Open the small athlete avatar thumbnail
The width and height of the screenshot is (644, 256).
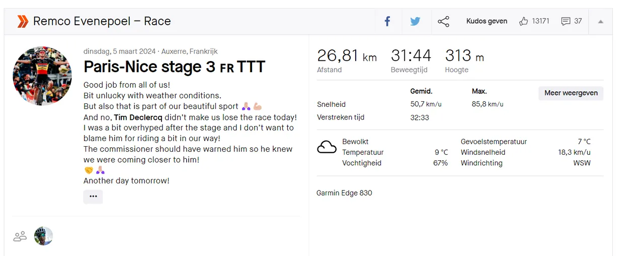tap(44, 236)
